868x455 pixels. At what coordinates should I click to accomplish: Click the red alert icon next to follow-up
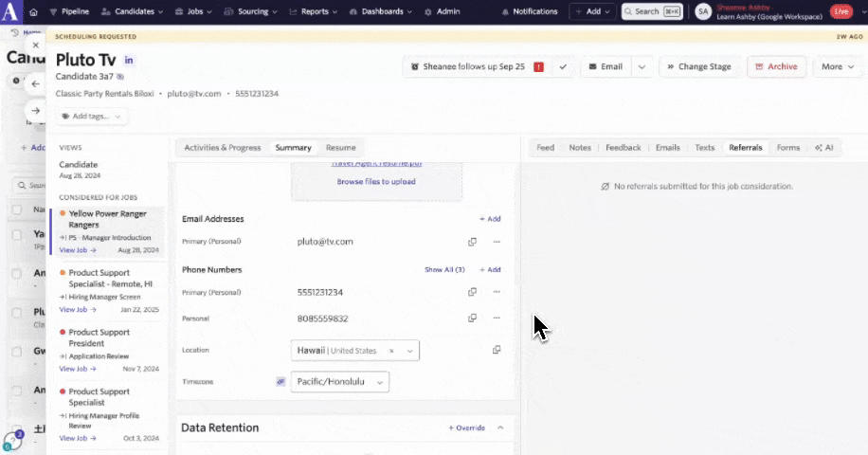[x=538, y=67]
